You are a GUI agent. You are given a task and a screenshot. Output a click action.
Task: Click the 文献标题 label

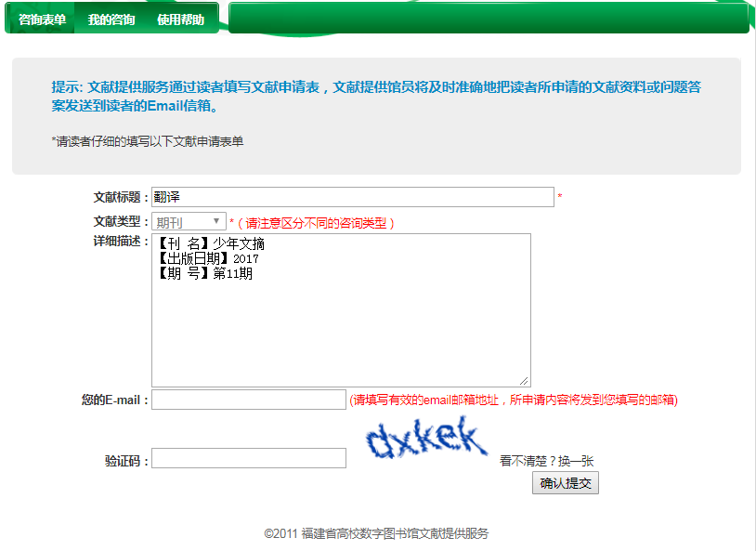120,198
